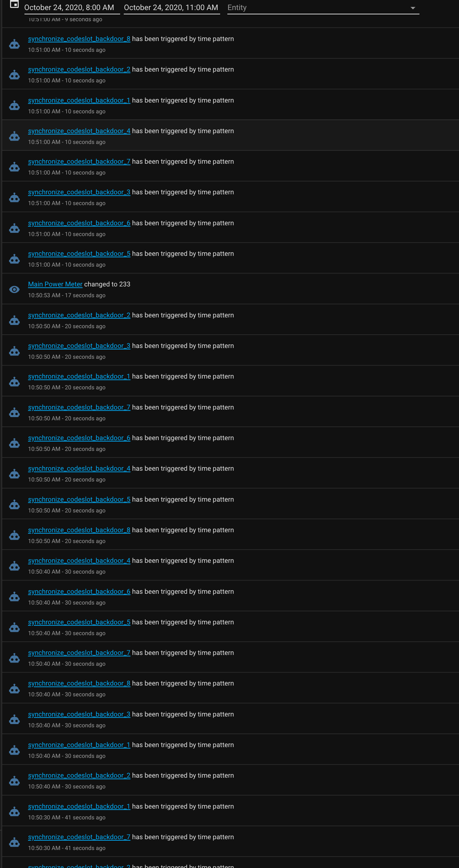459x868 pixels.
Task: Click the eye icon next to Main Power Meter
Action: tap(14, 289)
